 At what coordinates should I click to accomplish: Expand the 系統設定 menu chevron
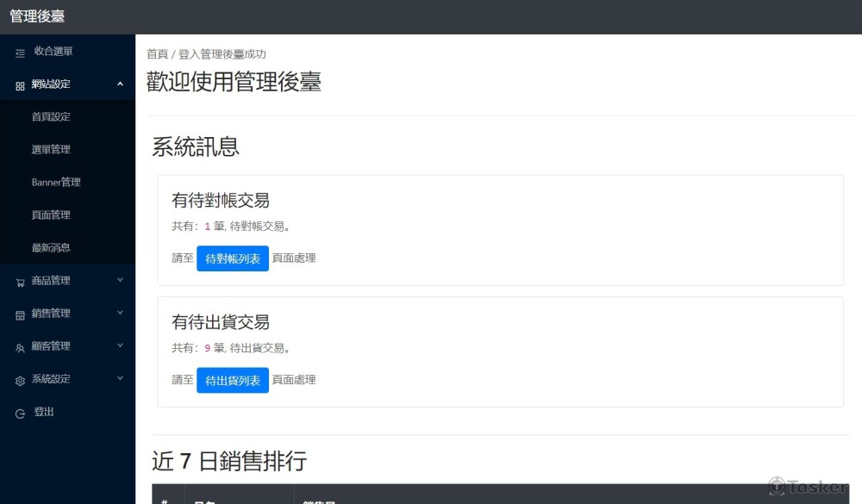(x=120, y=378)
